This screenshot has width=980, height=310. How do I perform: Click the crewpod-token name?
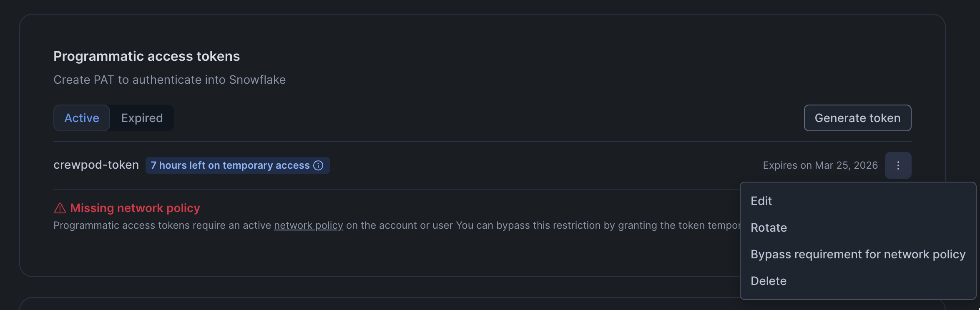point(96,165)
